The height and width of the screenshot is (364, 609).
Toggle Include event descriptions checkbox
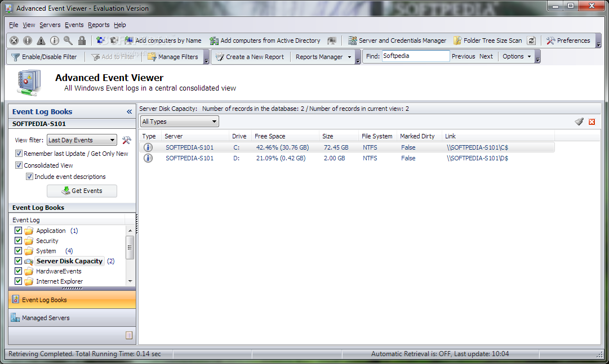click(x=29, y=176)
